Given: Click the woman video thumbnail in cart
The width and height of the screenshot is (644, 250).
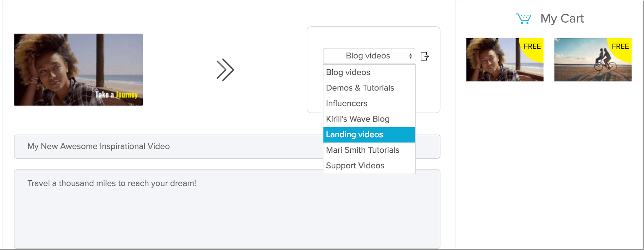Looking at the screenshot, I should pyautogui.click(x=505, y=60).
